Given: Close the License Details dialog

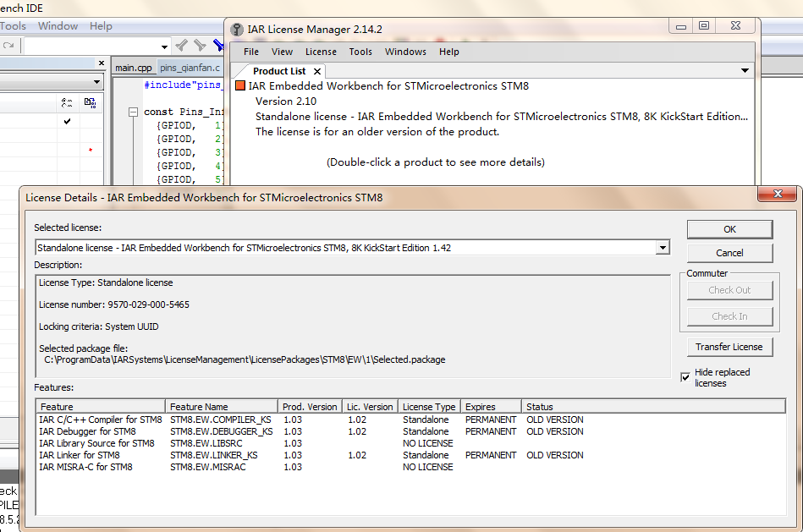Looking at the screenshot, I should tap(778, 194).
